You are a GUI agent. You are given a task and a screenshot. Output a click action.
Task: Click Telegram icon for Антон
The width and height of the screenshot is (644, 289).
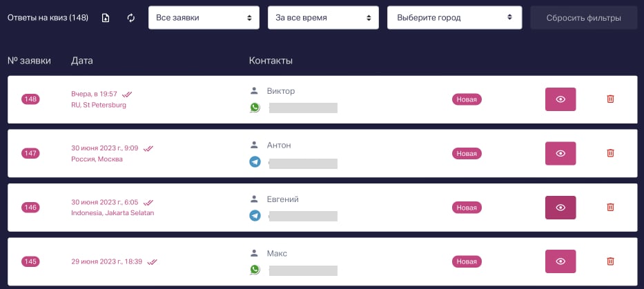[x=255, y=162]
